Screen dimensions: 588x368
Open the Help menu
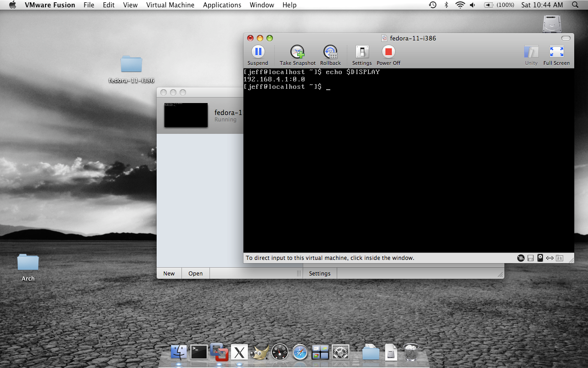(x=289, y=5)
